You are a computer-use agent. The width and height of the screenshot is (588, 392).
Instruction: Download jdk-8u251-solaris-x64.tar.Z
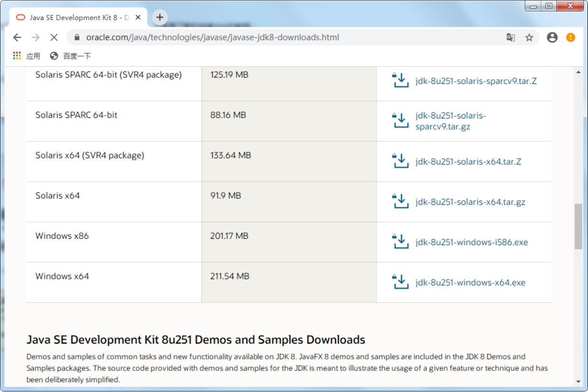click(x=468, y=162)
